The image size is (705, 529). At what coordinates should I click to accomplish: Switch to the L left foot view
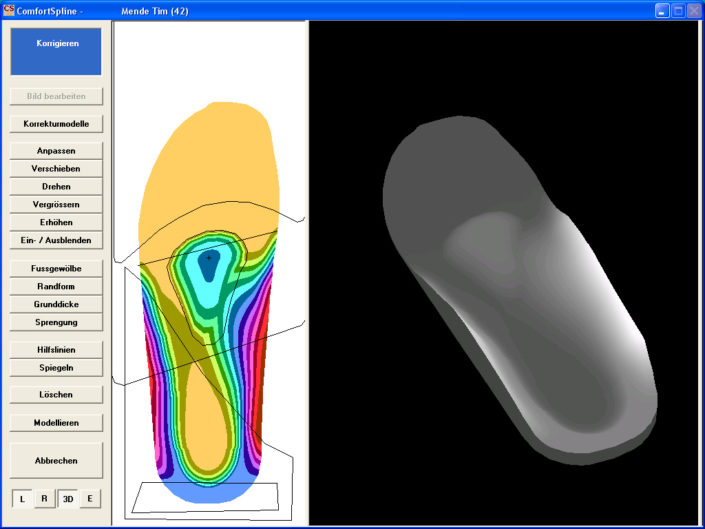22,498
